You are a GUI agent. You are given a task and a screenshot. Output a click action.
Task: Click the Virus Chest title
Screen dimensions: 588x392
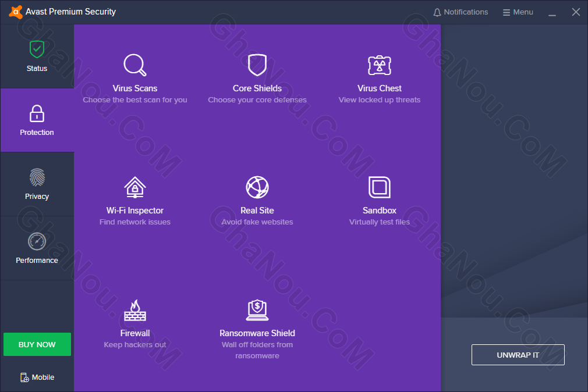tap(380, 88)
